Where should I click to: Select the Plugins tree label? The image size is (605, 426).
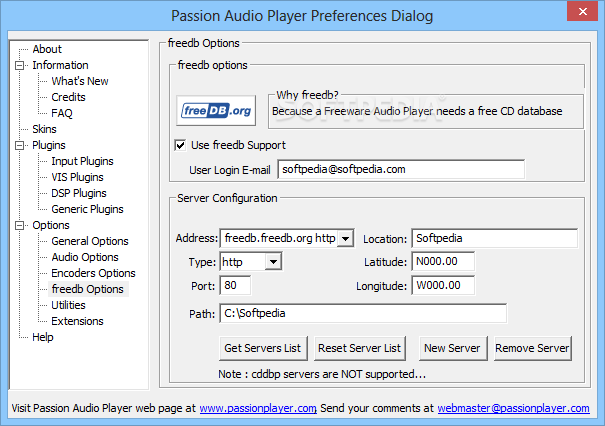[x=49, y=145]
